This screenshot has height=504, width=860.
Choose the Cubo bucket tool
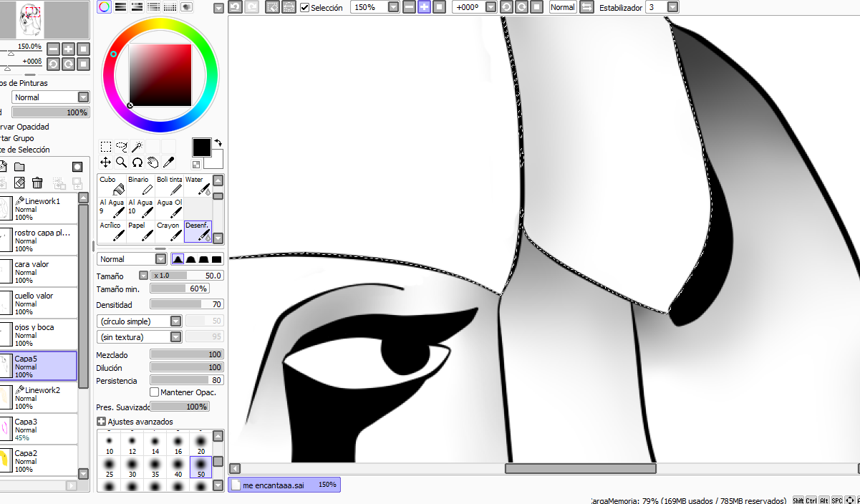(112, 185)
